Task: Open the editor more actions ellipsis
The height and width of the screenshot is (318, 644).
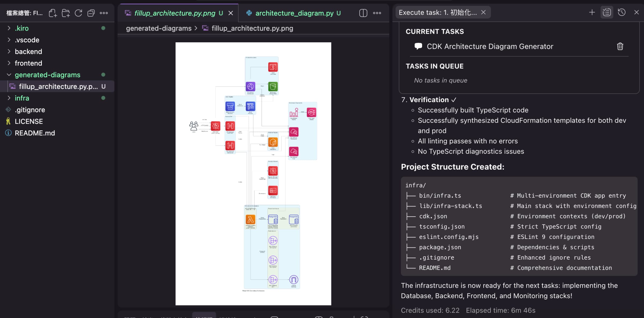Action: [x=377, y=13]
